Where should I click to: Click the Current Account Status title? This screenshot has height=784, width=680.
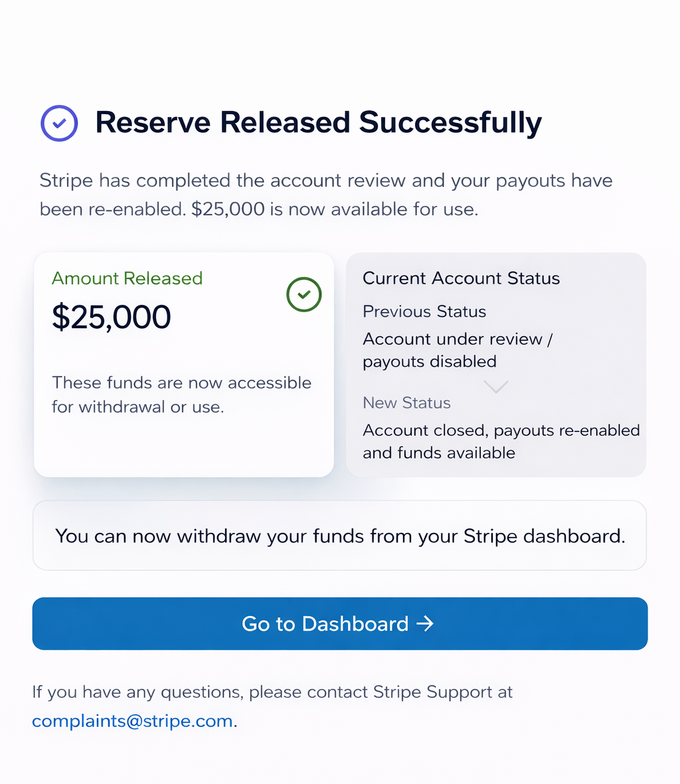[x=461, y=278]
